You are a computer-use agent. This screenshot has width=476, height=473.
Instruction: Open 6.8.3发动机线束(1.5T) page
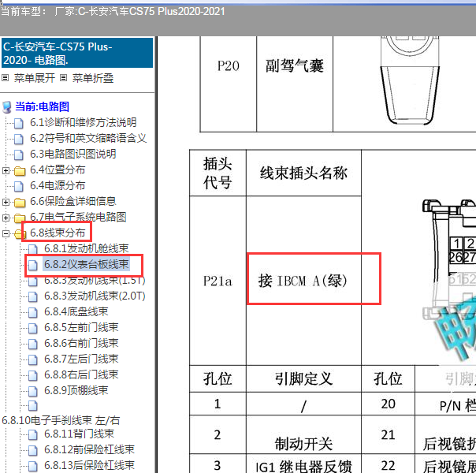coord(95,280)
